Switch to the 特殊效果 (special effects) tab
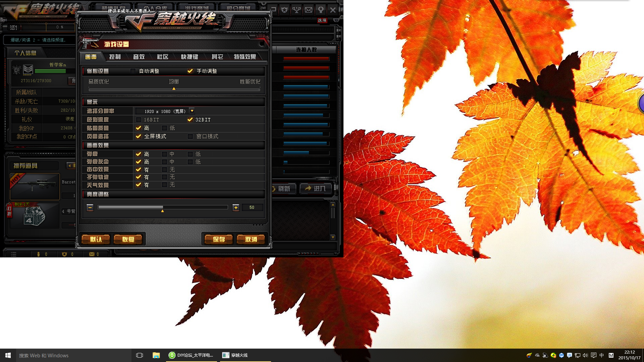Viewport: 644px width, 362px height. 245,57
